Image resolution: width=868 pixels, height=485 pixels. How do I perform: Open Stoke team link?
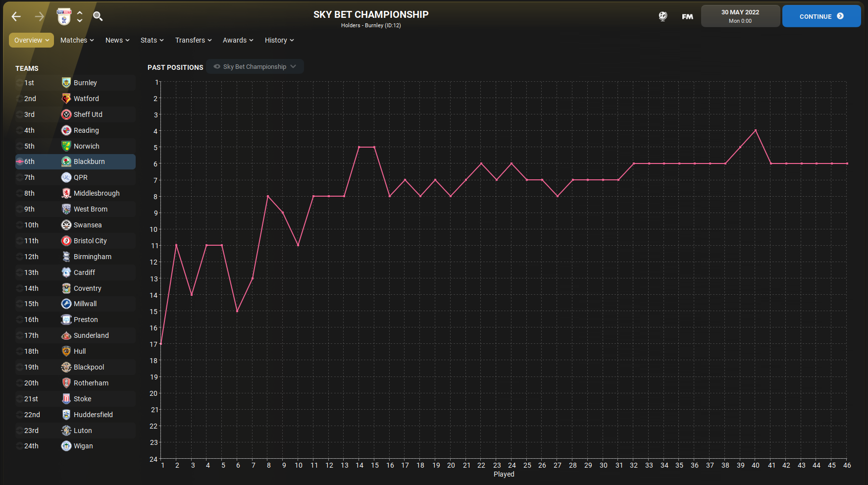click(x=82, y=399)
